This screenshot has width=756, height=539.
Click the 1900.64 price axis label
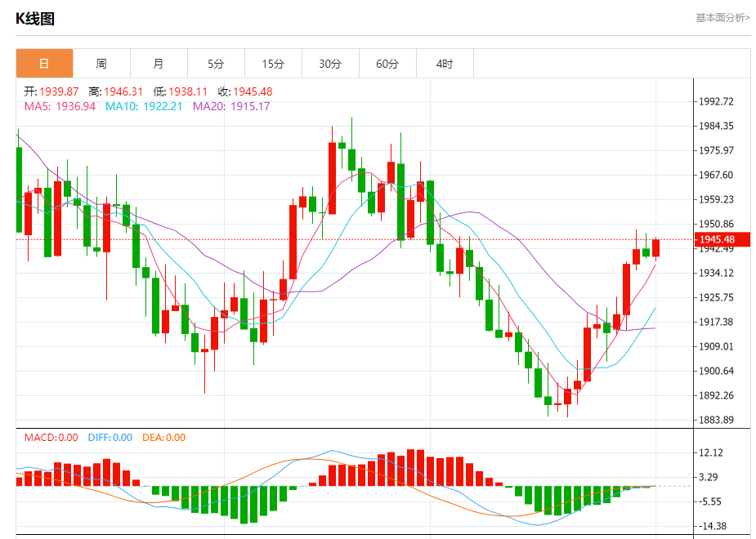click(717, 371)
